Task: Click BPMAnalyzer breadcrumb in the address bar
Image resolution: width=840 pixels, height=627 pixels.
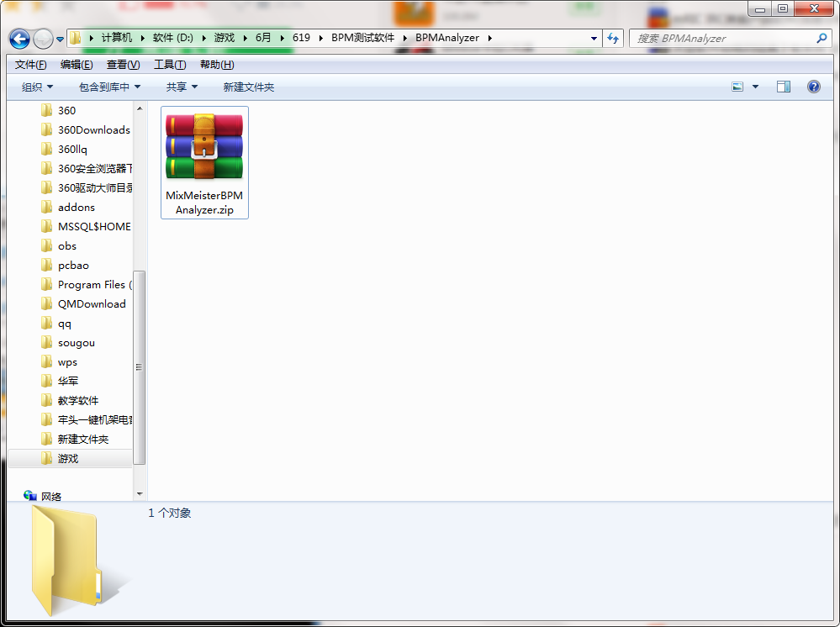Action: [x=447, y=38]
